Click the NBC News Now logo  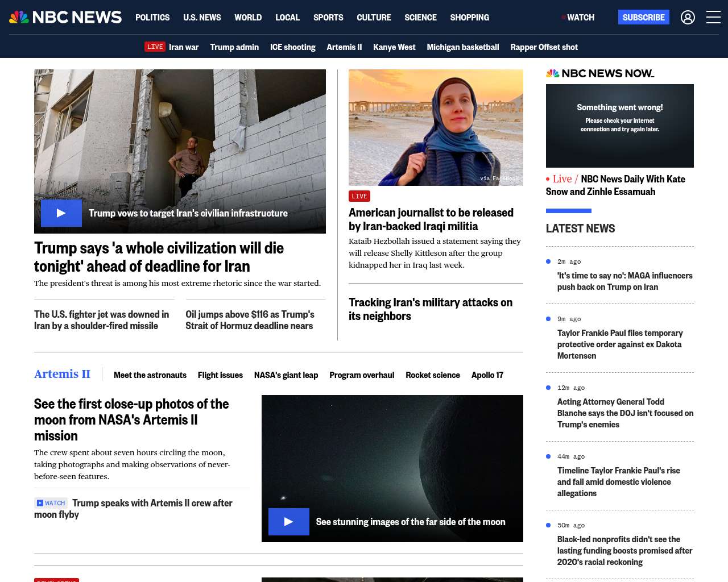600,73
